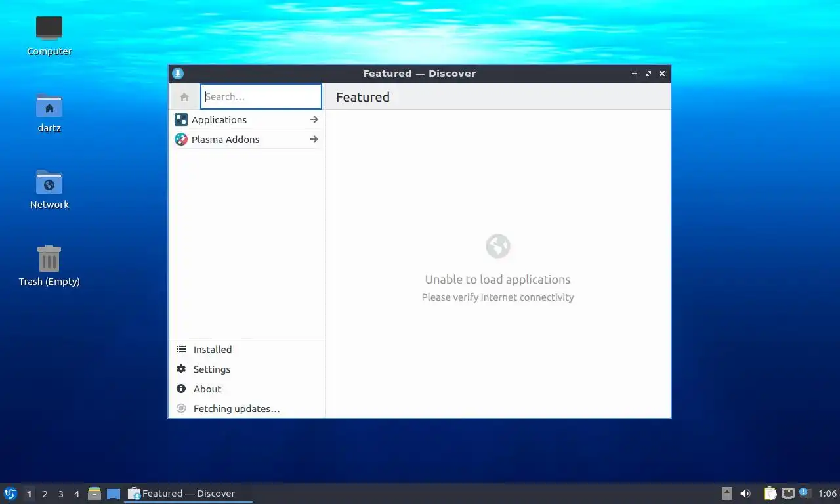Image resolution: width=840 pixels, height=504 pixels.
Task: Click Fetching updates status entry
Action: [247, 408]
